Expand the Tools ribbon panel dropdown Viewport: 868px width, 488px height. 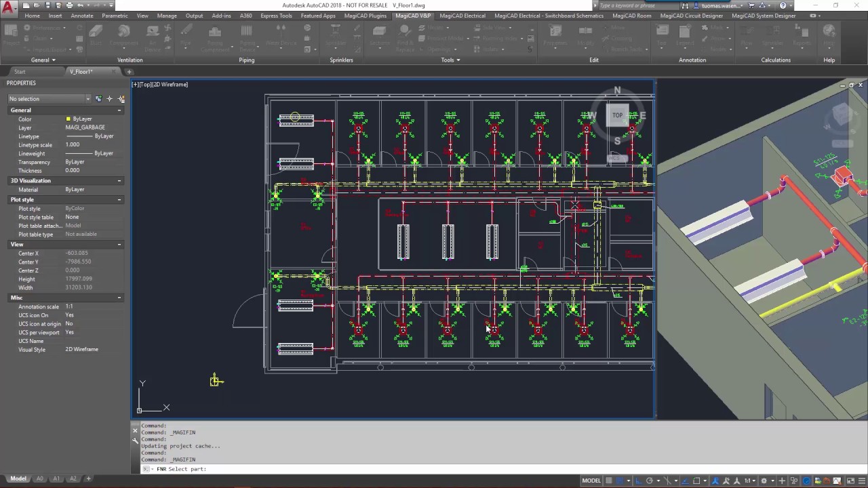click(450, 60)
